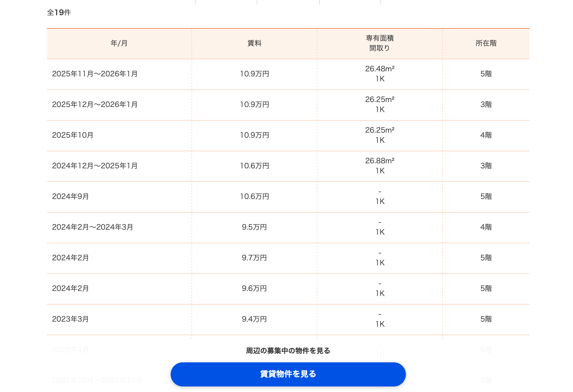
Task: Select the 2025年12月〜2026年1月 row date
Action: coord(95,105)
